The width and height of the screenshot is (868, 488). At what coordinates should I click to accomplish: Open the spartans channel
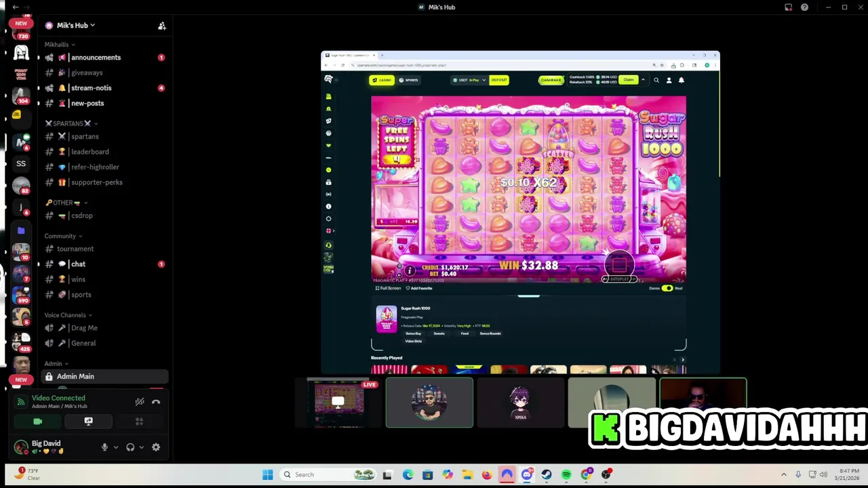coord(104,136)
